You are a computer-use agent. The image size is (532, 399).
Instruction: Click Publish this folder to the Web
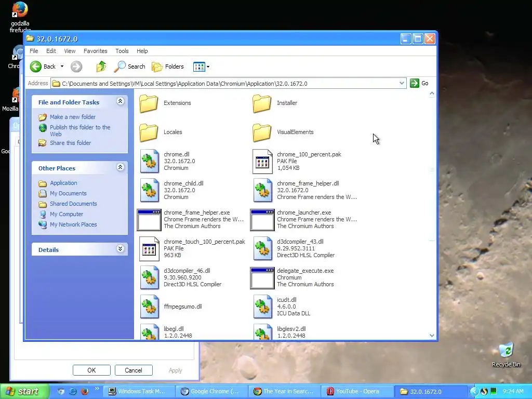point(80,130)
